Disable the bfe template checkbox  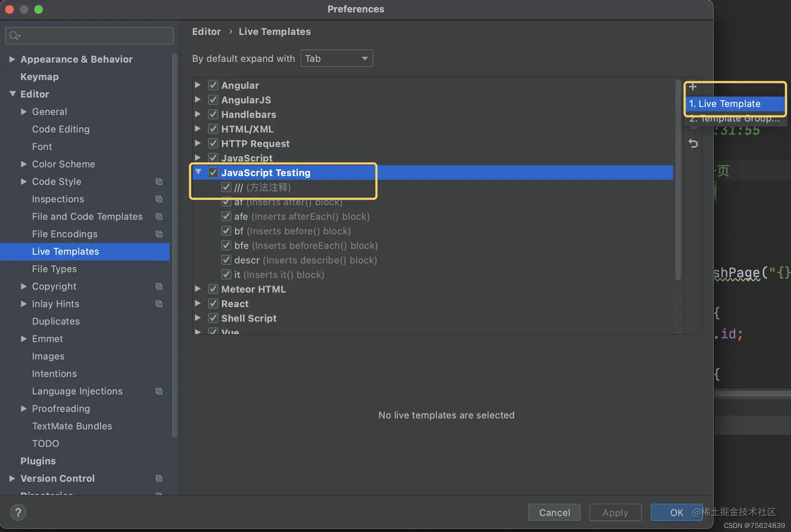point(226,245)
